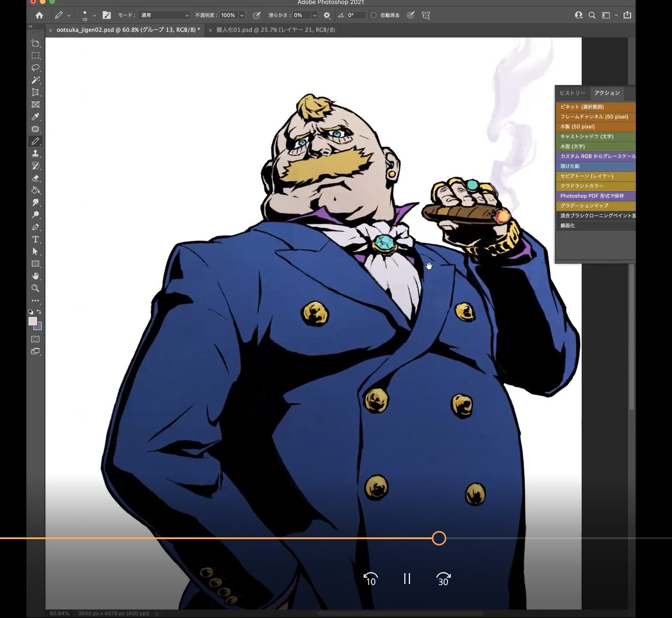Viewport: 672px width, 618px height.
Task: Select the History Brush tool
Action: coord(36,166)
